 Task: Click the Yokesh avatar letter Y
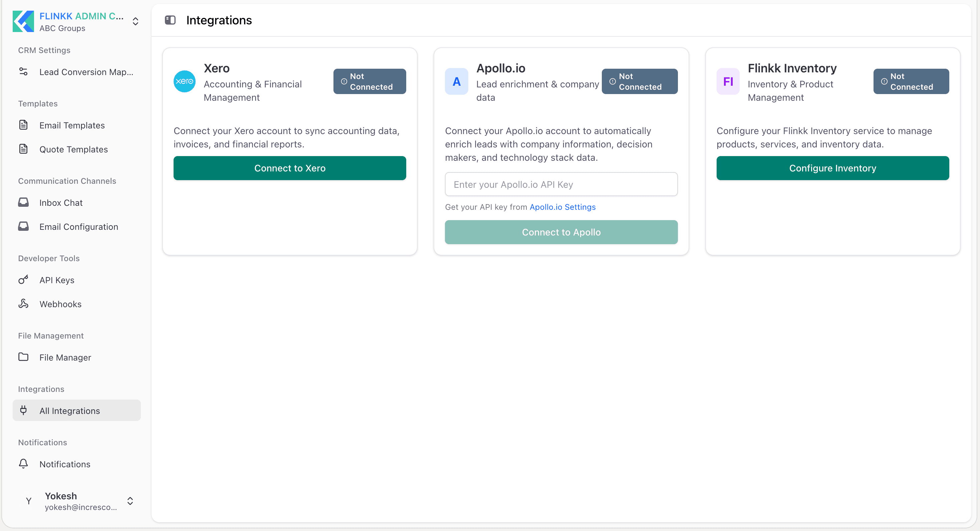point(28,501)
